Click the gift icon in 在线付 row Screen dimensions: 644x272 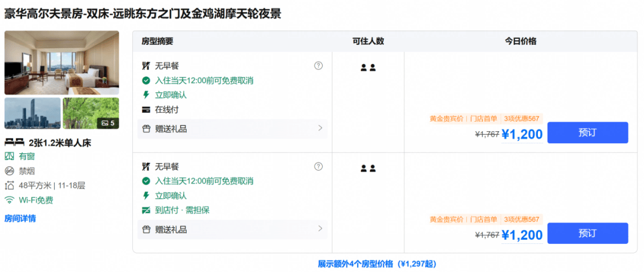click(146, 129)
